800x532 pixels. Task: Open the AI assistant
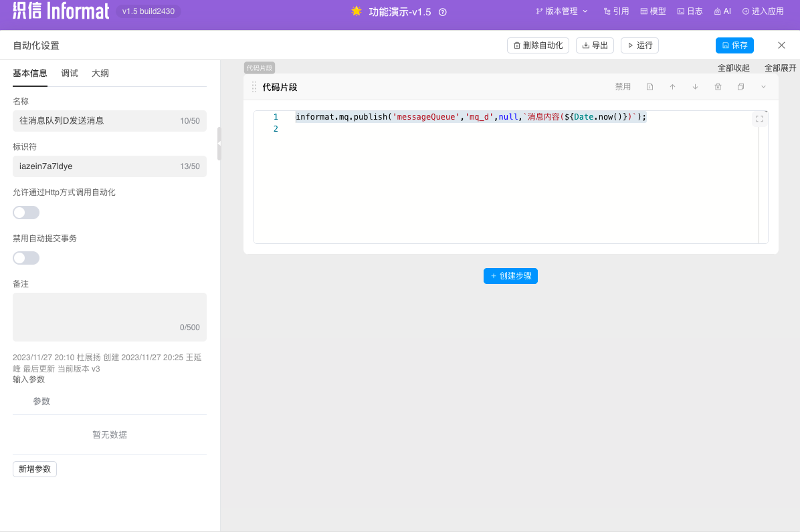click(722, 11)
